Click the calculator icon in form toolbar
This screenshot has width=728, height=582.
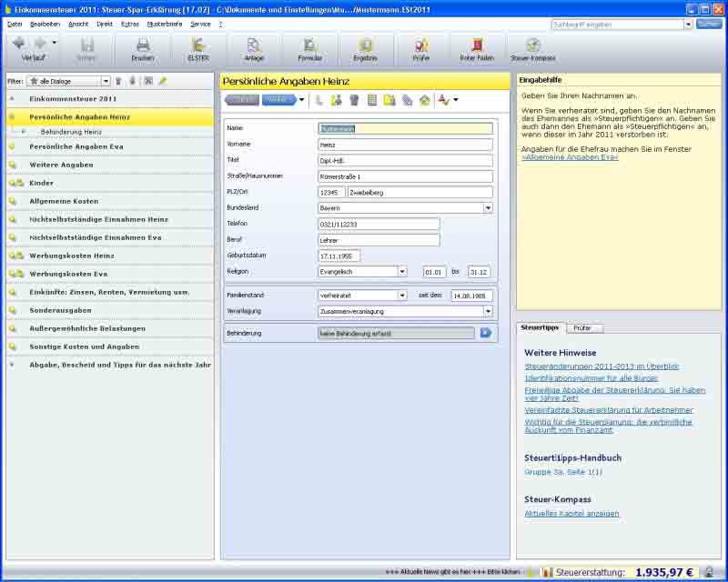(x=372, y=100)
